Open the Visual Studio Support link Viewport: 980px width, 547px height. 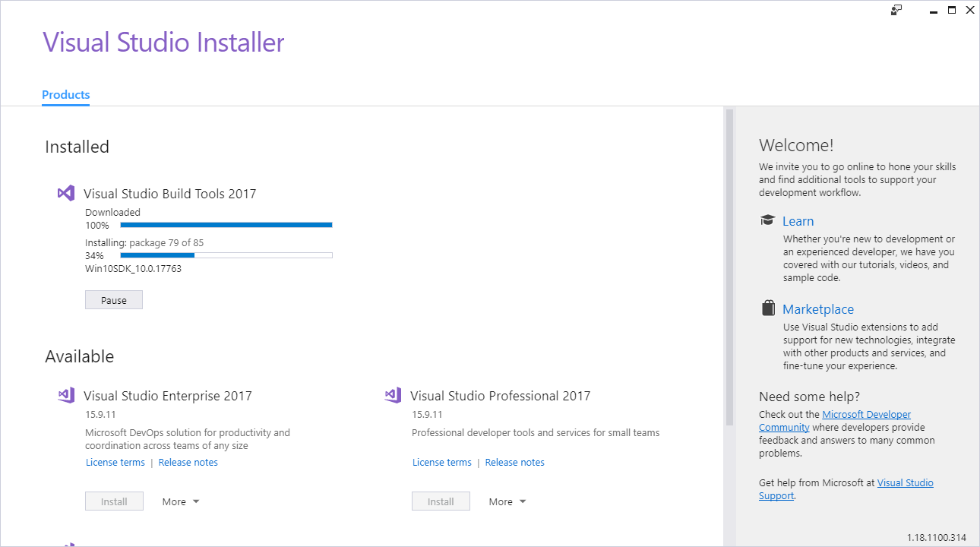click(x=905, y=483)
